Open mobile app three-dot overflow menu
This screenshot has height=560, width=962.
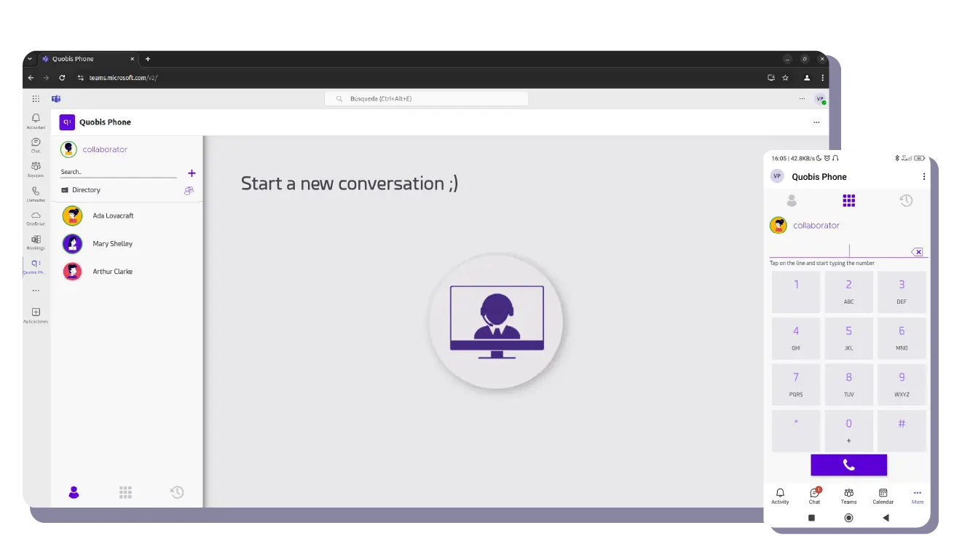coord(923,177)
